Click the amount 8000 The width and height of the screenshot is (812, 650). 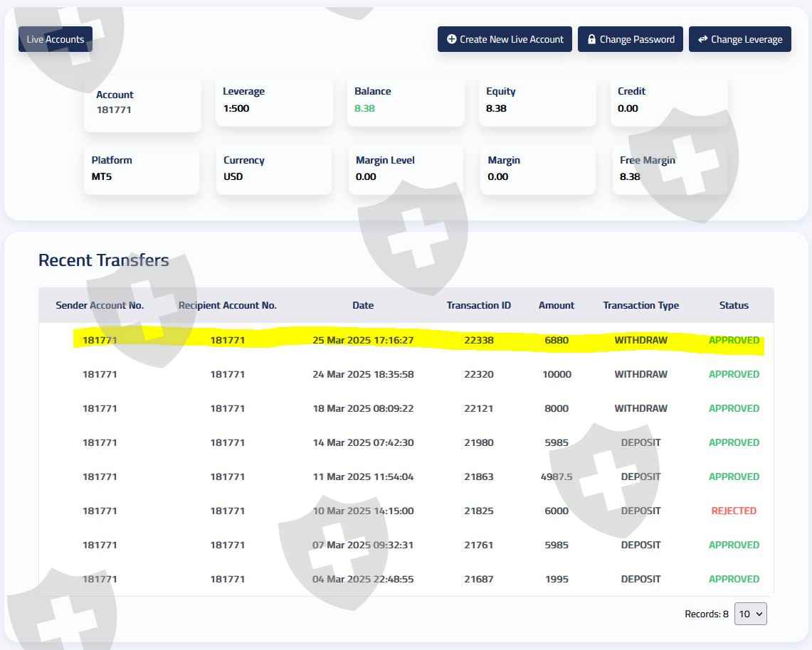click(557, 408)
